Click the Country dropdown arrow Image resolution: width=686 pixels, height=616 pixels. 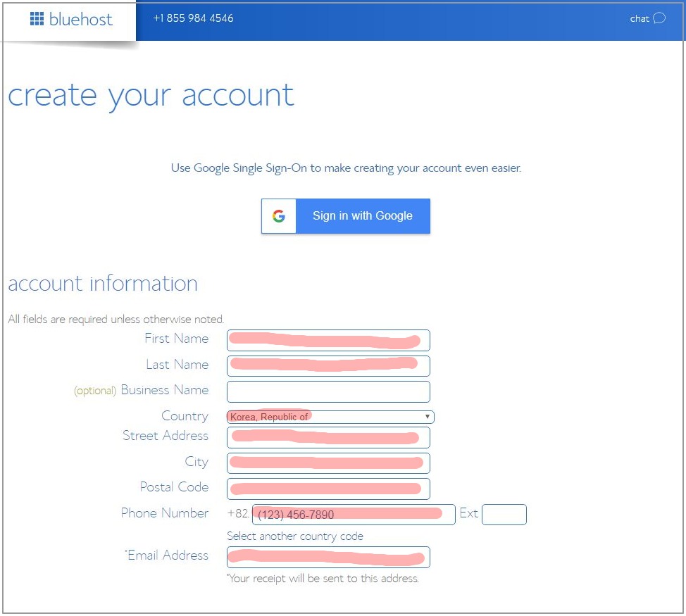[427, 417]
